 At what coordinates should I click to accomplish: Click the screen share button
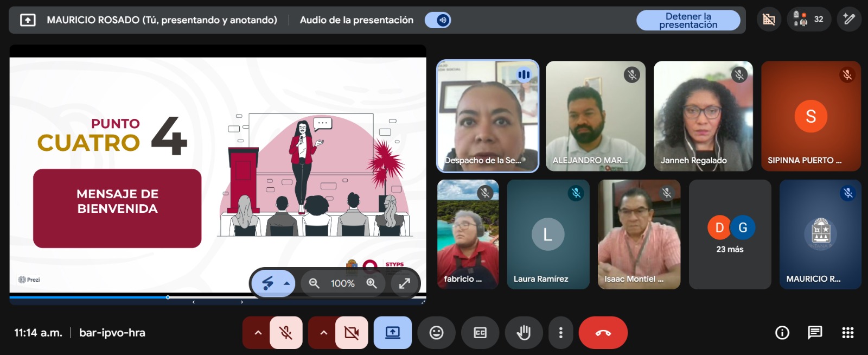392,333
